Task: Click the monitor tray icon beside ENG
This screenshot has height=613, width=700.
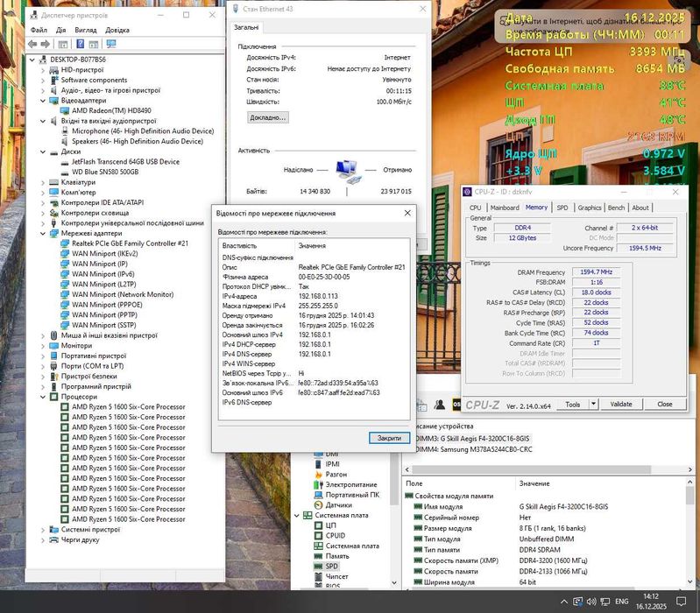Action: (605, 602)
